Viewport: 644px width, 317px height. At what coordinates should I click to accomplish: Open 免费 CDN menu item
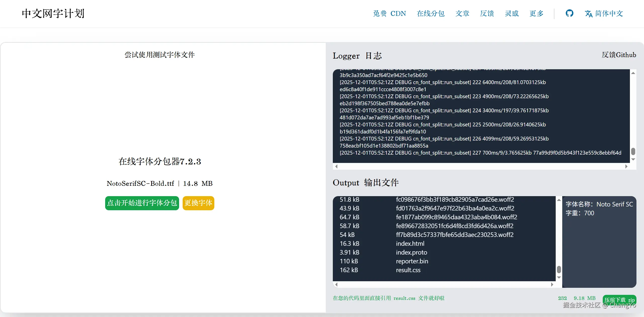389,14
